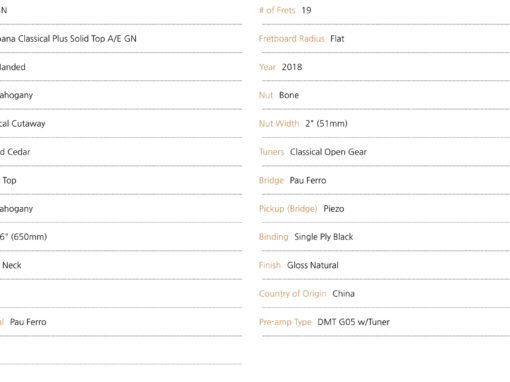The image size is (510, 382).
Task: Click the Nut Width label
Action: click(279, 124)
